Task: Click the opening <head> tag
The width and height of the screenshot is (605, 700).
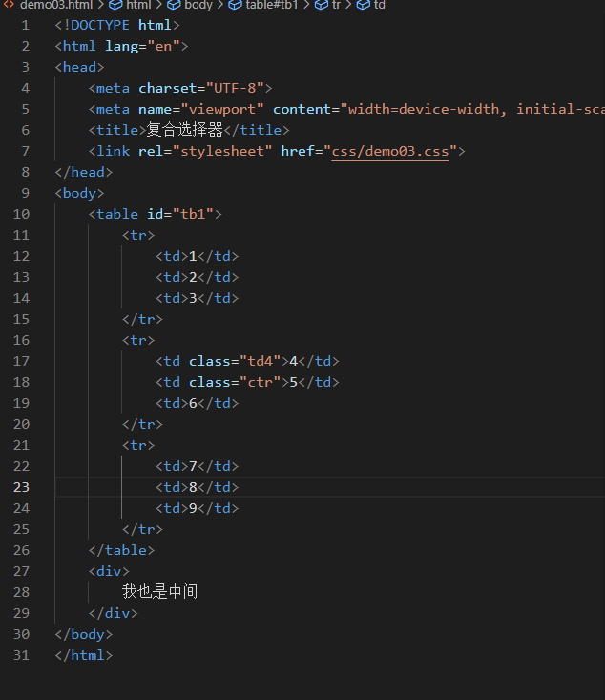Action: [x=79, y=67]
